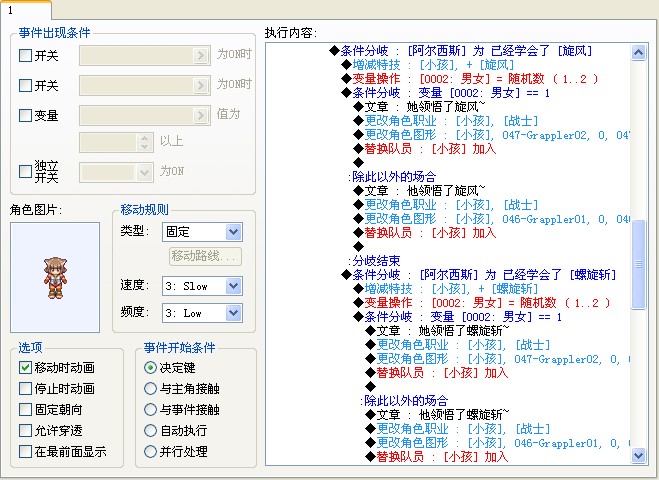Select the 并行处理 trigger radio button

coord(150,451)
